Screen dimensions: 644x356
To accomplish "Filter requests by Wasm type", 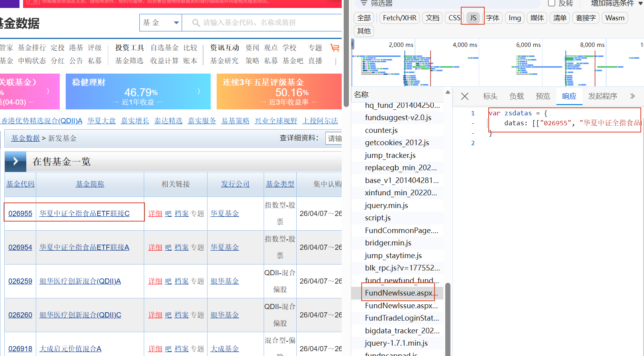I will pos(615,18).
